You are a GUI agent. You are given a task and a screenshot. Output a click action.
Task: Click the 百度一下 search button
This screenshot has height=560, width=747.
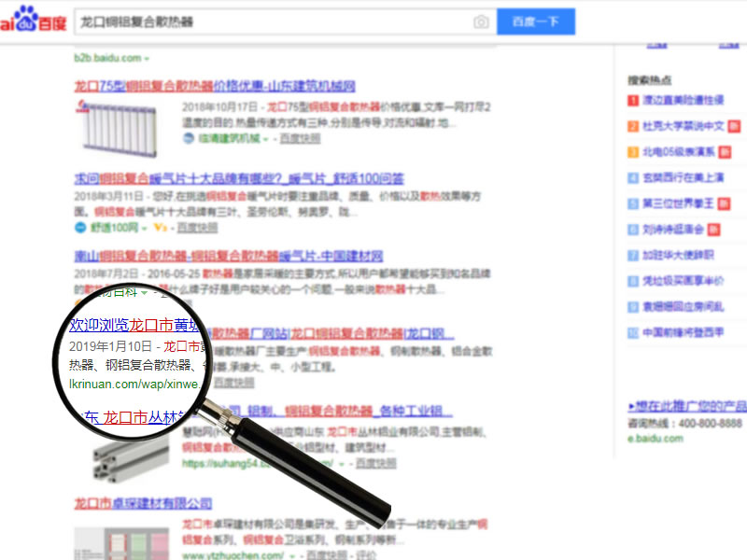point(536,21)
